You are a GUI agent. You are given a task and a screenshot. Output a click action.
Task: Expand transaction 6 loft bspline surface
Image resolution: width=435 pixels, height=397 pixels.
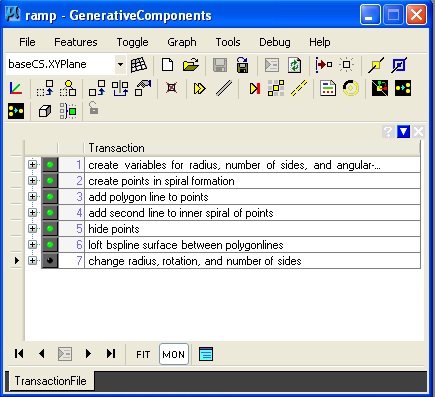point(32,245)
